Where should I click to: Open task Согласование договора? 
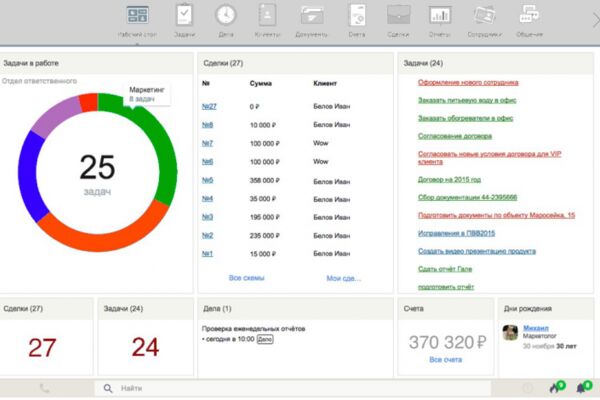pos(455,136)
